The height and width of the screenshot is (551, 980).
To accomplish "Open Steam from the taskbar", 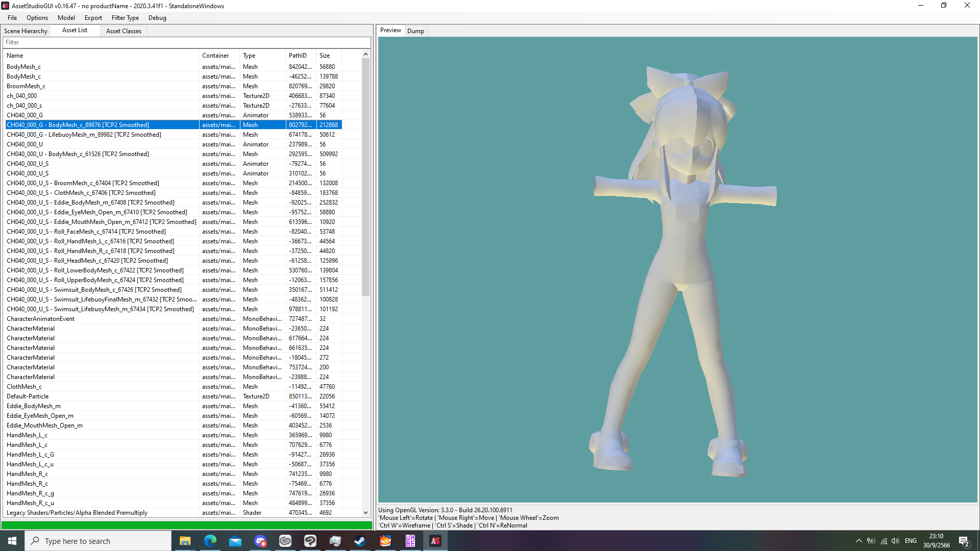I will pyautogui.click(x=360, y=541).
